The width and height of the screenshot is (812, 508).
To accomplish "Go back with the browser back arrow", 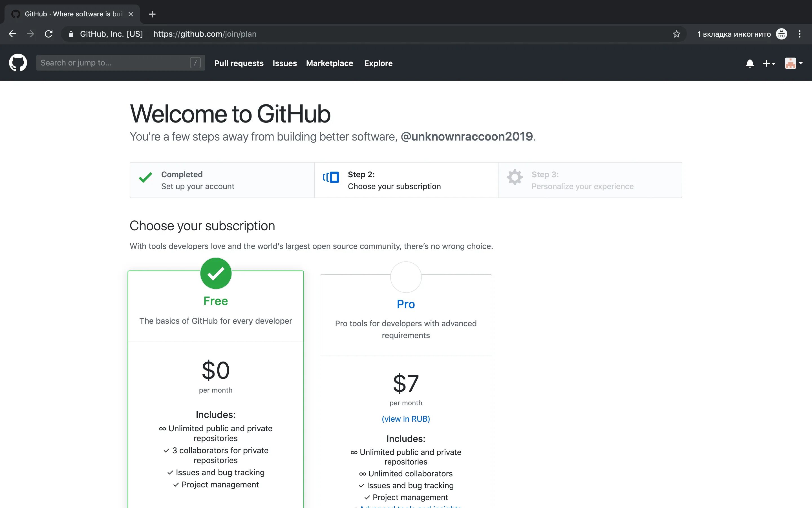I will pos(12,34).
